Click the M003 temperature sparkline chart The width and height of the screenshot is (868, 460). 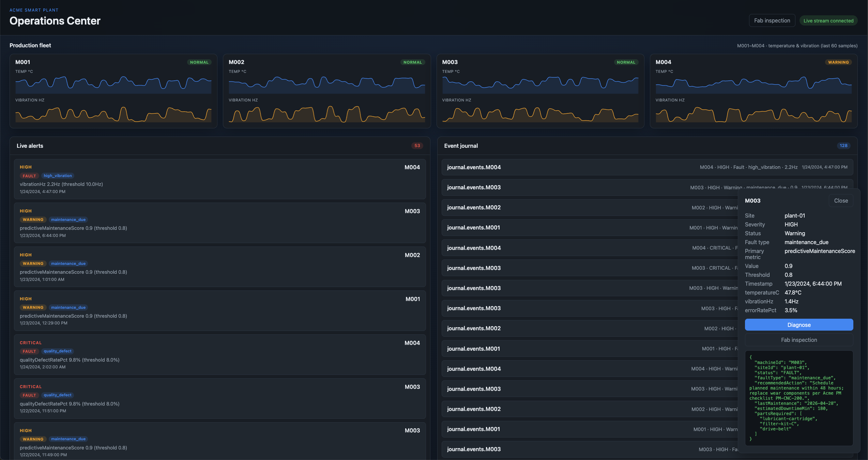click(x=540, y=84)
